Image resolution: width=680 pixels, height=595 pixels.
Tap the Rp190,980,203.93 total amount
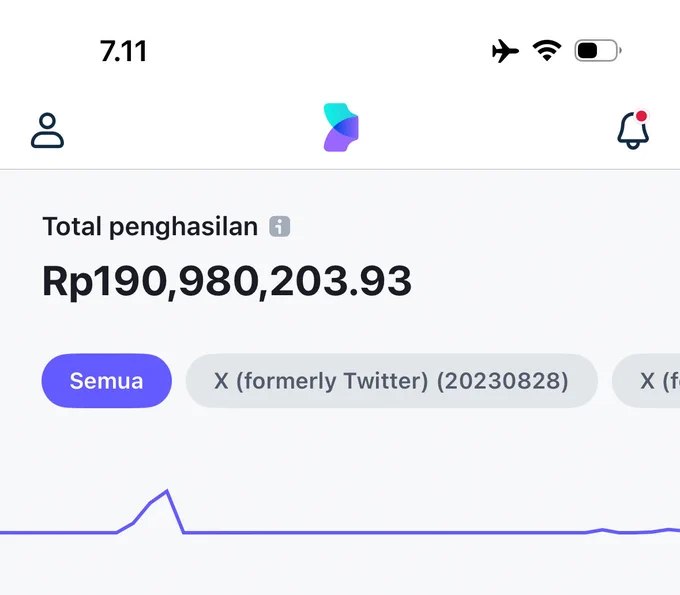pyautogui.click(x=227, y=281)
